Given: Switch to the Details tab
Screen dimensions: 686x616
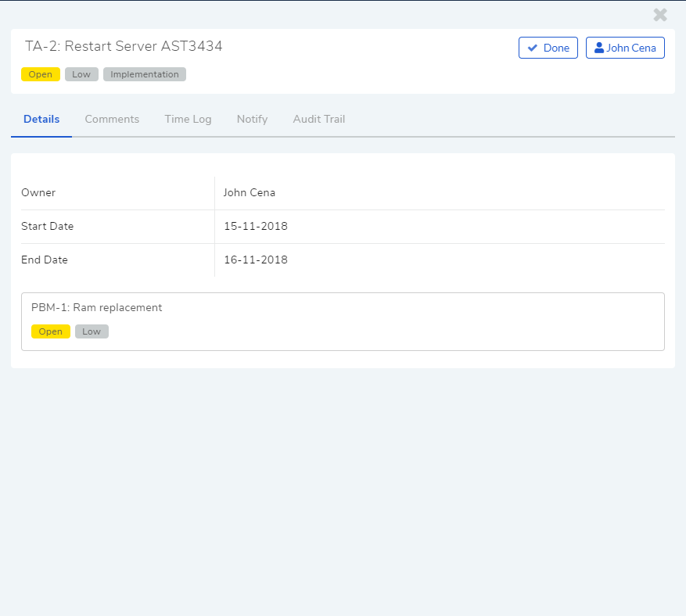Looking at the screenshot, I should click(41, 119).
